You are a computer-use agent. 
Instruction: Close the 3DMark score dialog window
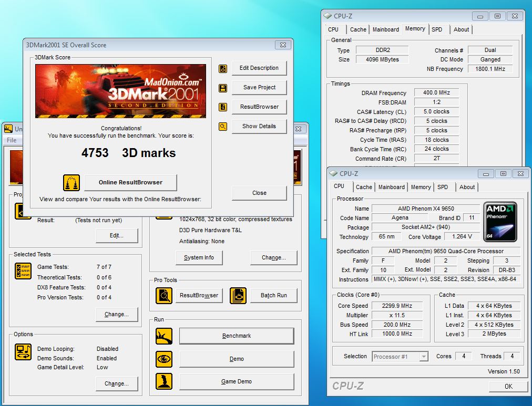283,45
